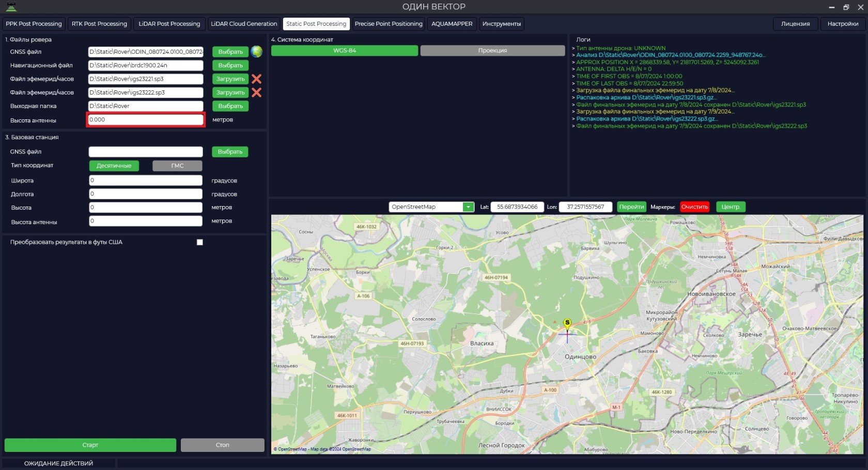Image resolution: width=868 pixels, height=470 pixels.
Task: Click the navigation file path field
Action: coord(146,66)
